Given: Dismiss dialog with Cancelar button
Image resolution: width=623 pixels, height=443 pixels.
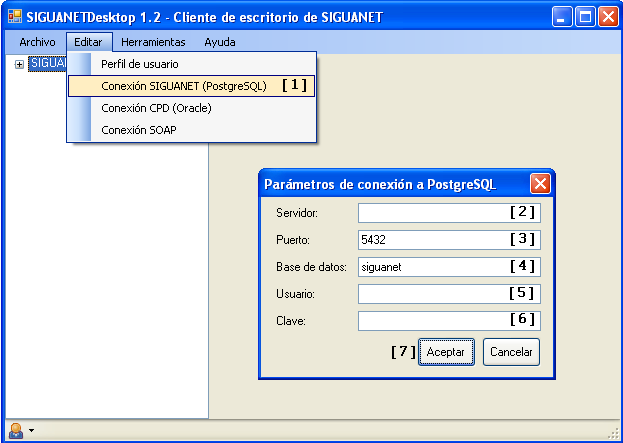Looking at the screenshot, I should 511,352.
